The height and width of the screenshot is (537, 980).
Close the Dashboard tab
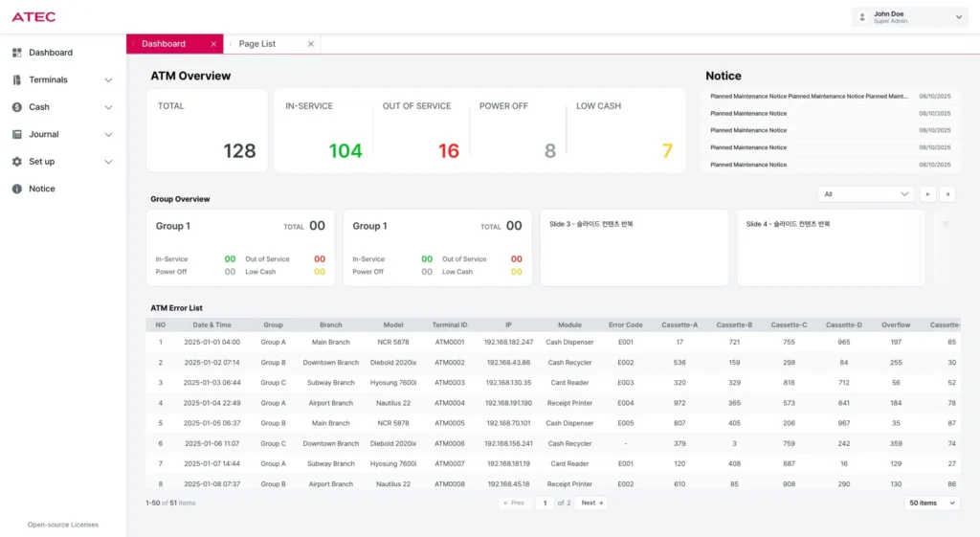[213, 44]
